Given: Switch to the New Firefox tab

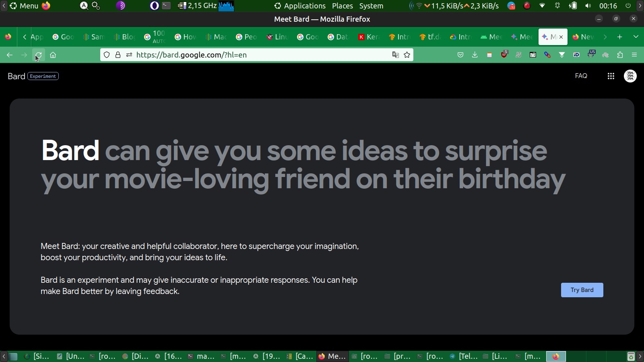Looking at the screenshot, I should (583, 37).
